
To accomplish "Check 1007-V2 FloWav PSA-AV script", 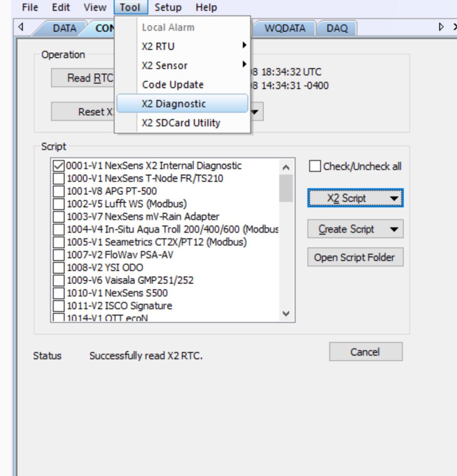I will click(58, 255).
